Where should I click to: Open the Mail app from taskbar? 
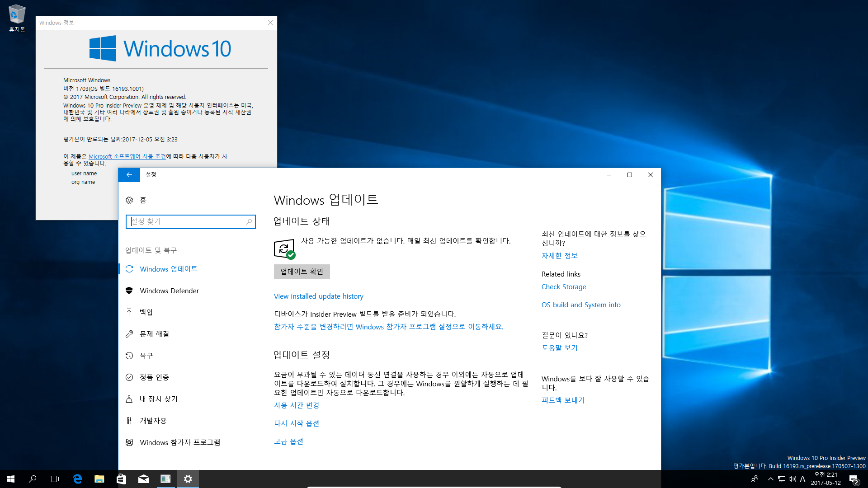143,479
